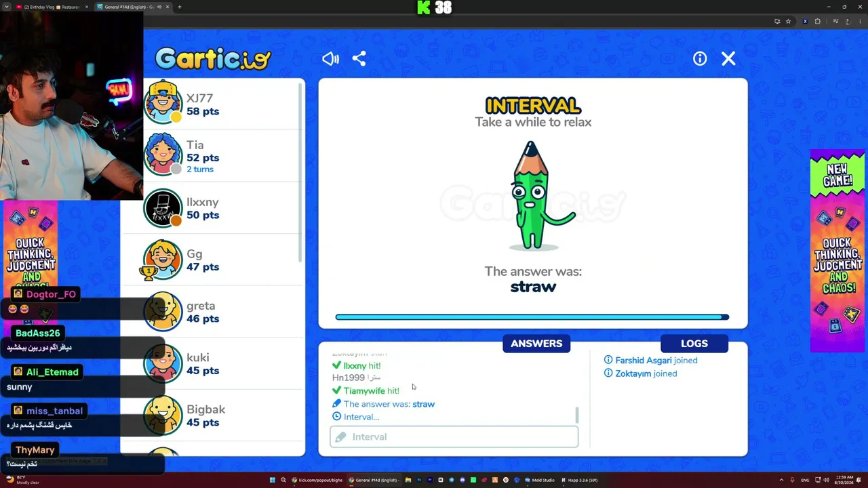Click the LOGS tab label

point(694,344)
